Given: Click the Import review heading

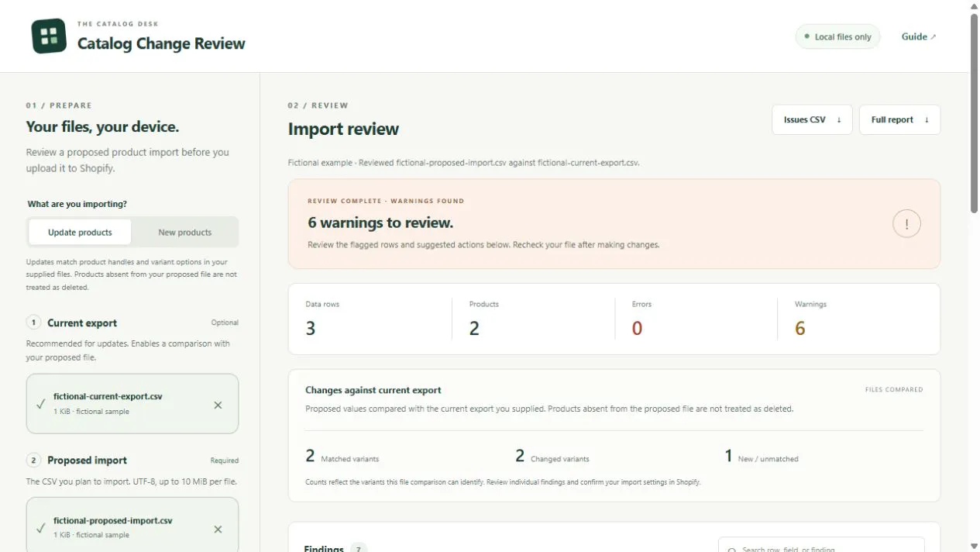Looking at the screenshot, I should click(343, 129).
